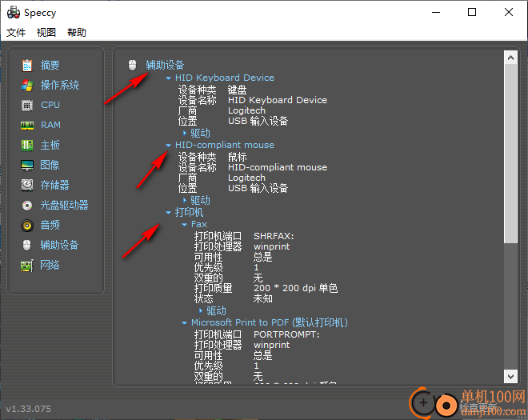Select the CPU chip icon
The image size is (528, 420).
coord(27,106)
